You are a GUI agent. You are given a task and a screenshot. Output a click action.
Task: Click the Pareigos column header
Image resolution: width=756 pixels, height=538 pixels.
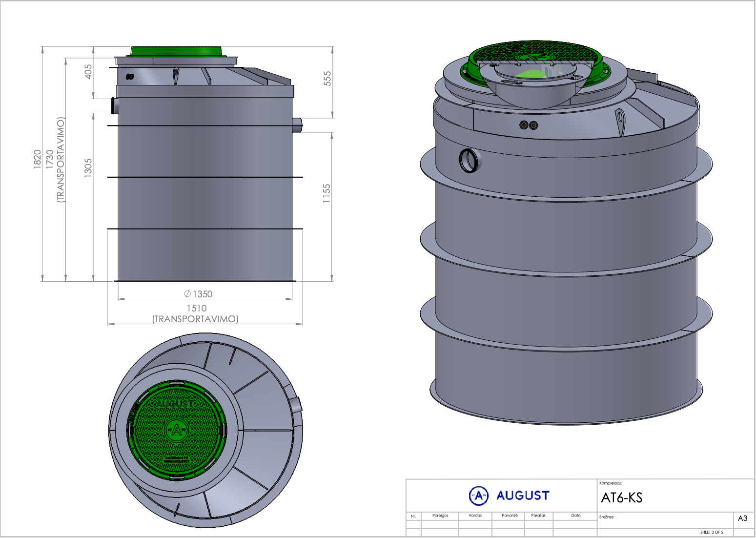440,516
